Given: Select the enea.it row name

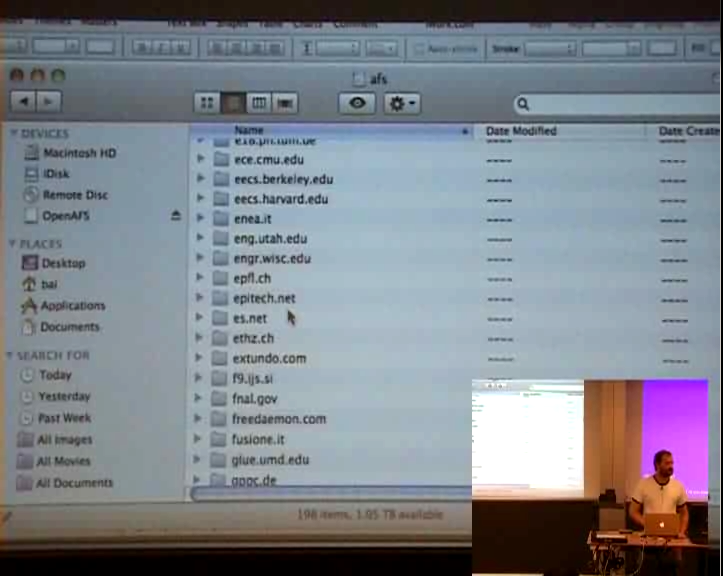Looking at the screenshot, I should point(253,219).
